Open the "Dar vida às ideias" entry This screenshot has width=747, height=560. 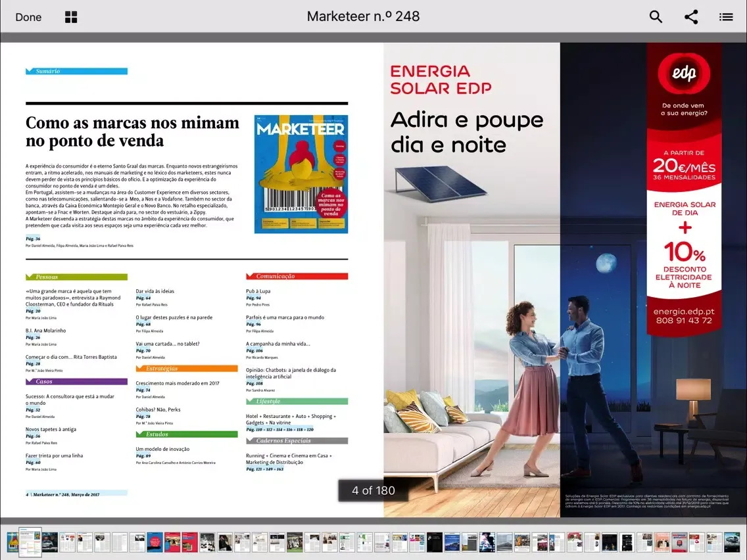click(155, 291)
